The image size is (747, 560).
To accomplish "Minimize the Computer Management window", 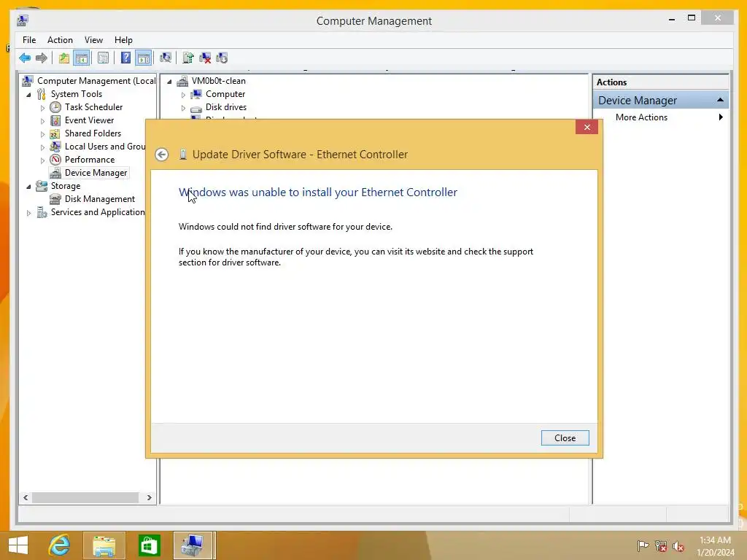I will coord(672,19).
